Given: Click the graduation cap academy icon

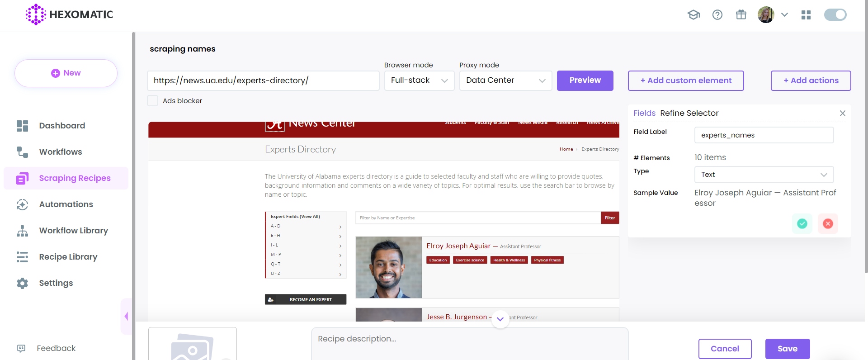Looking at the screenshot, I should point(693,15).
